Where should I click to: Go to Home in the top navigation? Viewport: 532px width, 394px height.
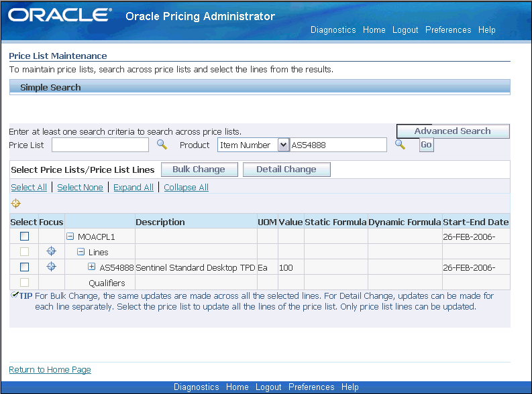click(x=374, y=29)
